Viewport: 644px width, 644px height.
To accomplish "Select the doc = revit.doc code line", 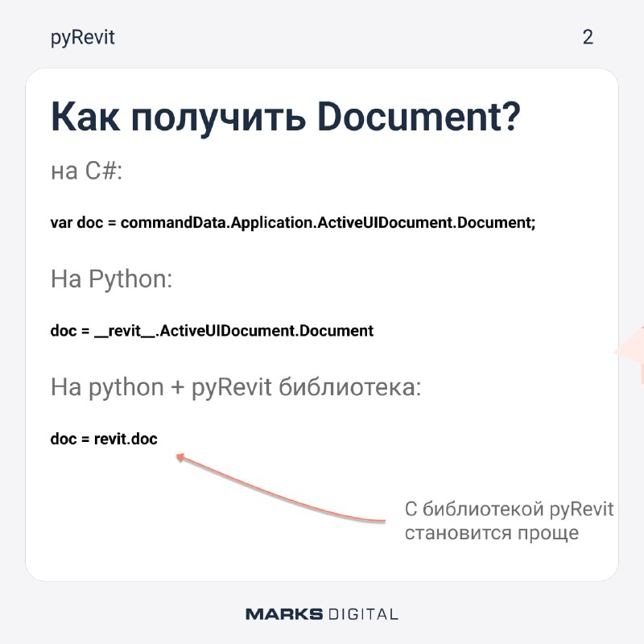I will point(104,439).
